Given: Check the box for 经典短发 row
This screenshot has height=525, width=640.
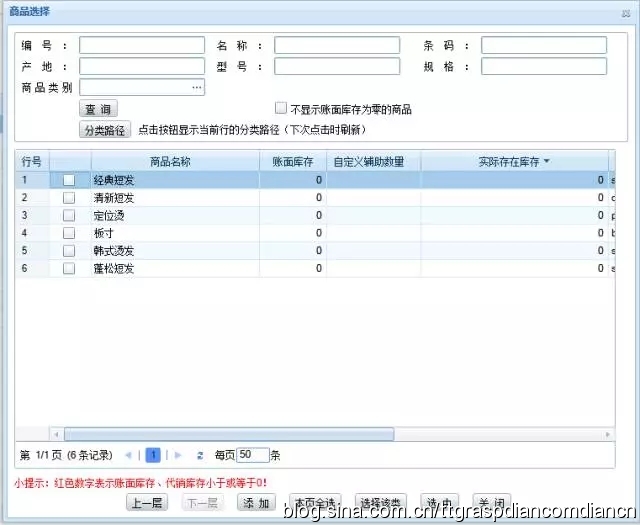Looking at the screenshot, I should pos(69,180).
